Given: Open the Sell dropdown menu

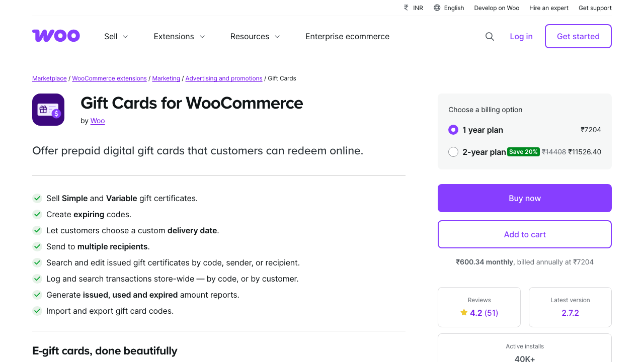Looking at the screenshot, I should (x=115, y=36).
